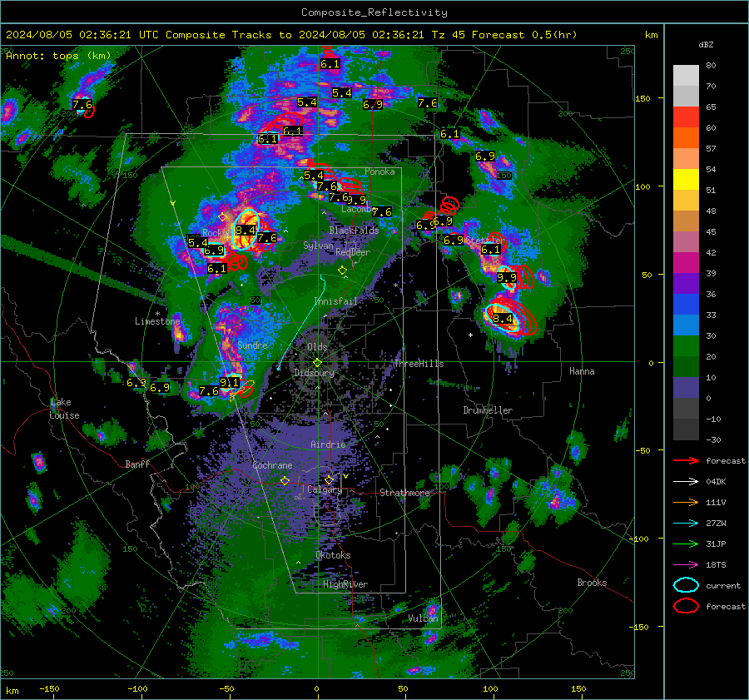
Task: Click the ThreeHills city label
Action: tap(419, 364)
